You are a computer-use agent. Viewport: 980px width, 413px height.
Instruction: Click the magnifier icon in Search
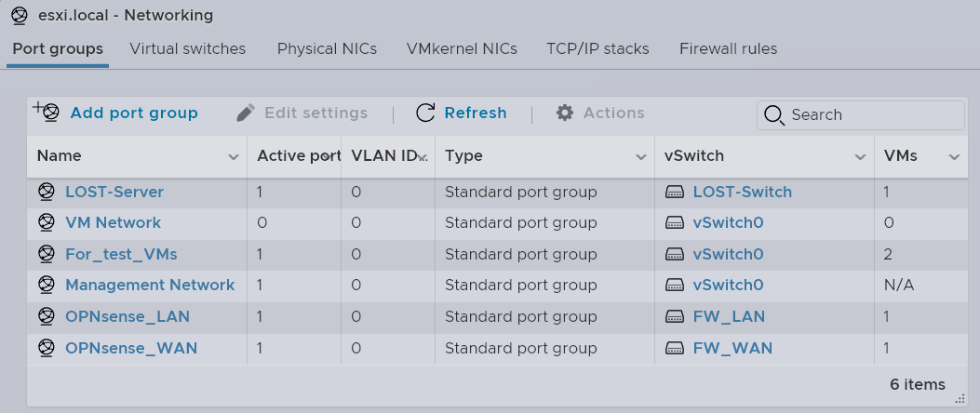point(774,115)
